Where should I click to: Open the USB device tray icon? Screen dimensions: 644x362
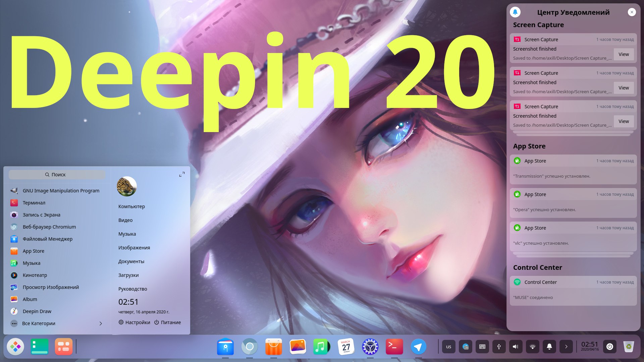click(499, 347)
